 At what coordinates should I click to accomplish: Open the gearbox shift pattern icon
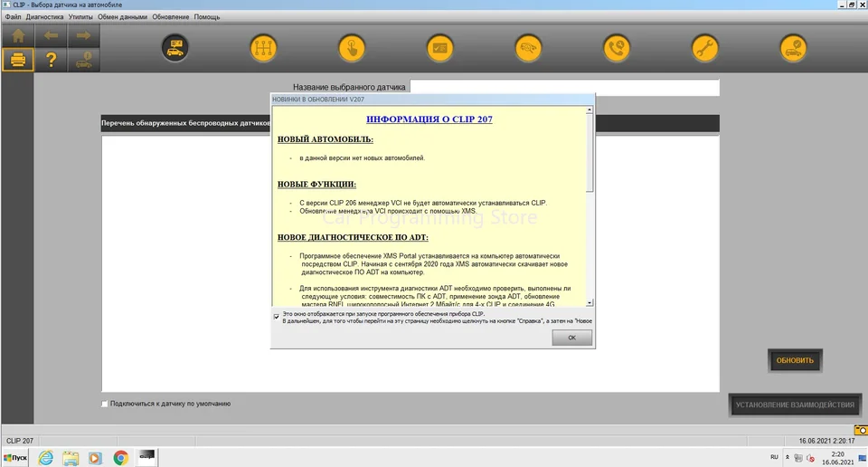263,48
